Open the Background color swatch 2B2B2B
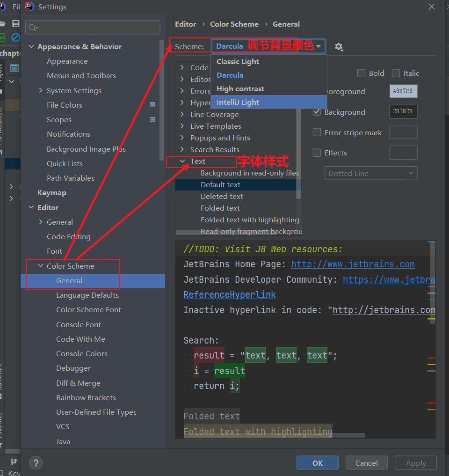Screen dimensions: 449x476 (x=403, y=111)
